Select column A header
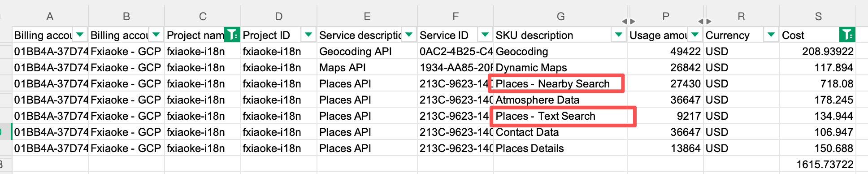868x174 pixels. coord(50,16)
